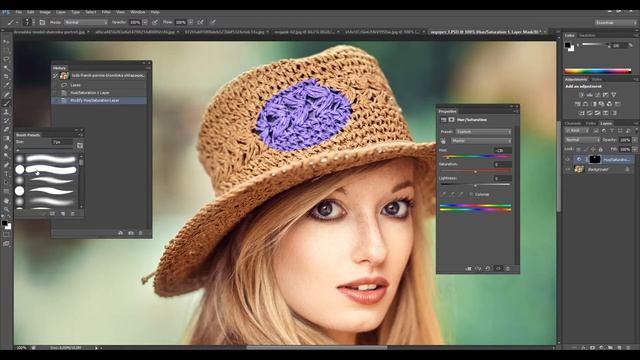Open the workspace Essentials dropdown

615,23
